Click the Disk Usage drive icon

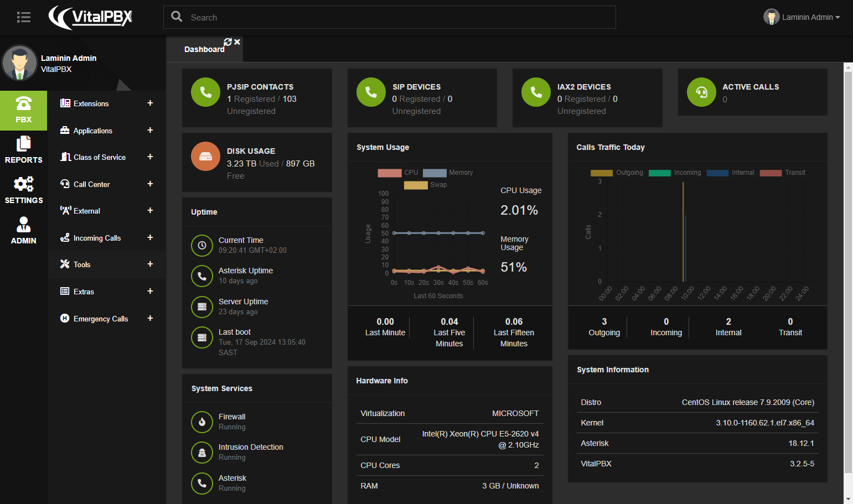(x=205, y=156)
